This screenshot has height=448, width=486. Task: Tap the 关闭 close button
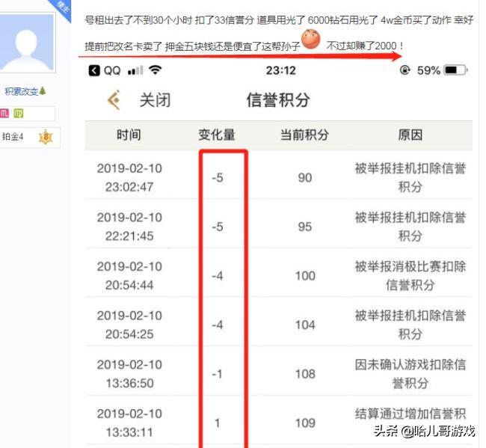pos(155,100)
